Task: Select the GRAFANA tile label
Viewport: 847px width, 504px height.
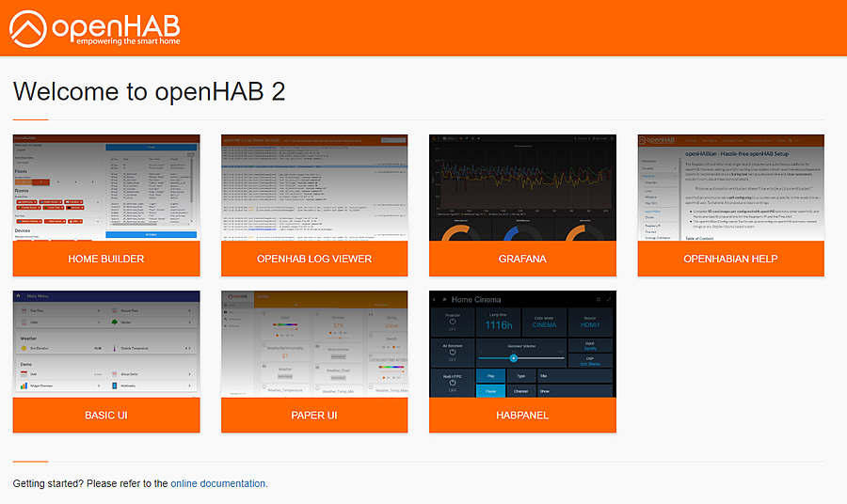Action: tap(522, 259)
